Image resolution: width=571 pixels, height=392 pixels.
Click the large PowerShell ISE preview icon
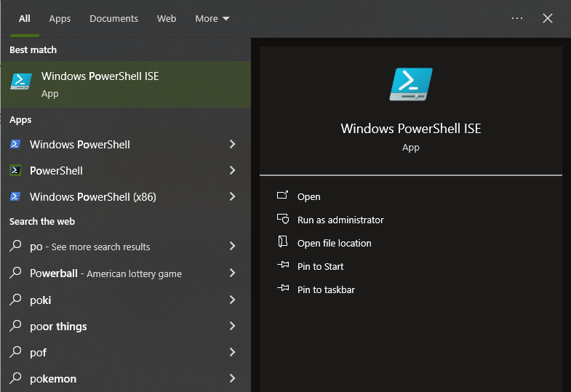[x=411, y=84]
